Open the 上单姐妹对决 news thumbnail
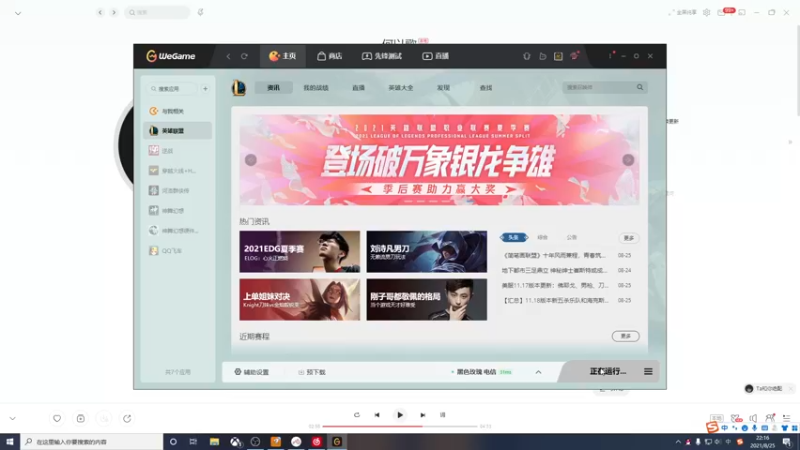The image size is (800, 450). point(299,299)
